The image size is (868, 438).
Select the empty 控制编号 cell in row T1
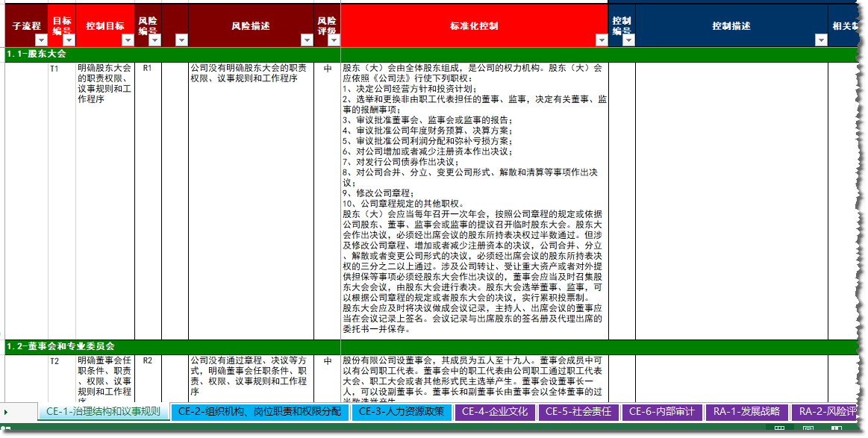(x=622, y=201)
